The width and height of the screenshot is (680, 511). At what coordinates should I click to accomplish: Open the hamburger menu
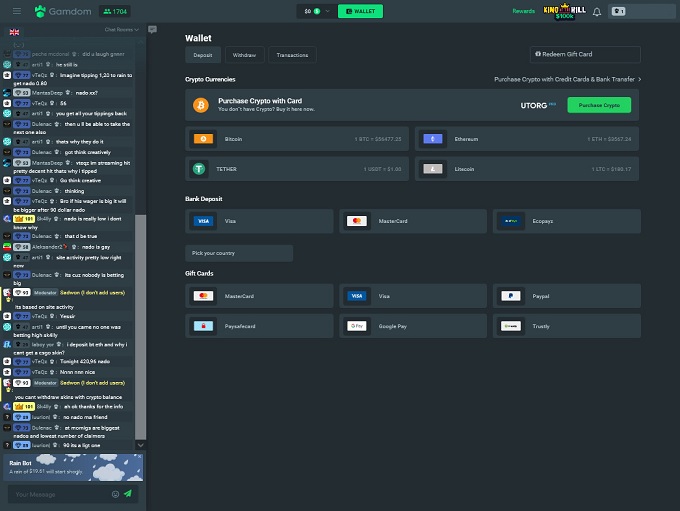pyautogui.click(x=17, y=11)
